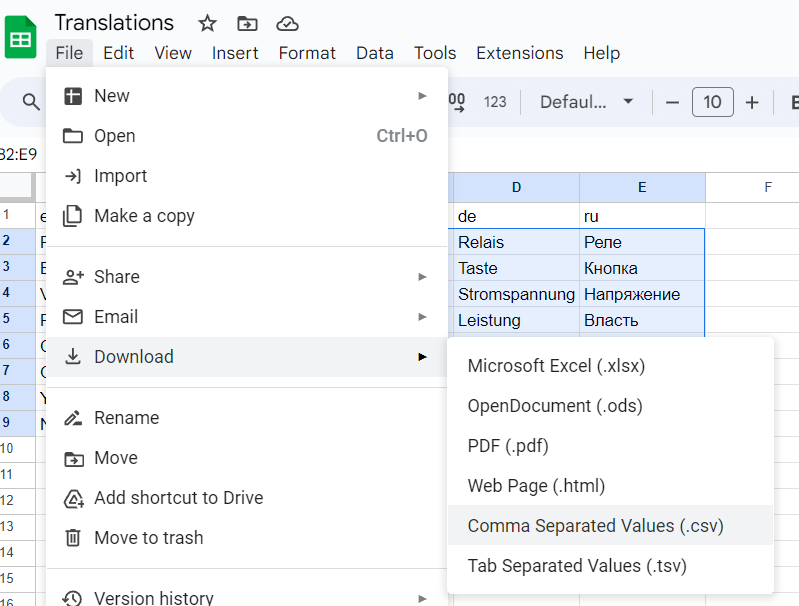Open the Default font family dropdown
The width and height of the screenshot is (799, 606).
586,102
